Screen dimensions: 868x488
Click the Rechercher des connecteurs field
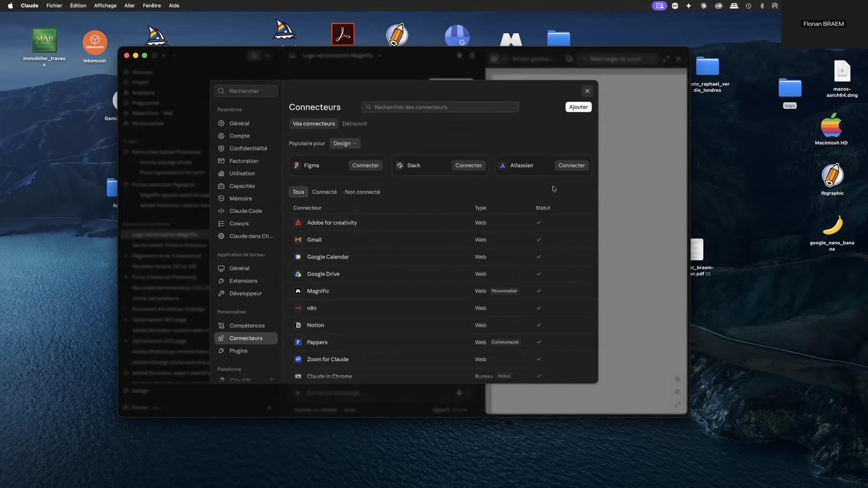click(x=440, y=107)
